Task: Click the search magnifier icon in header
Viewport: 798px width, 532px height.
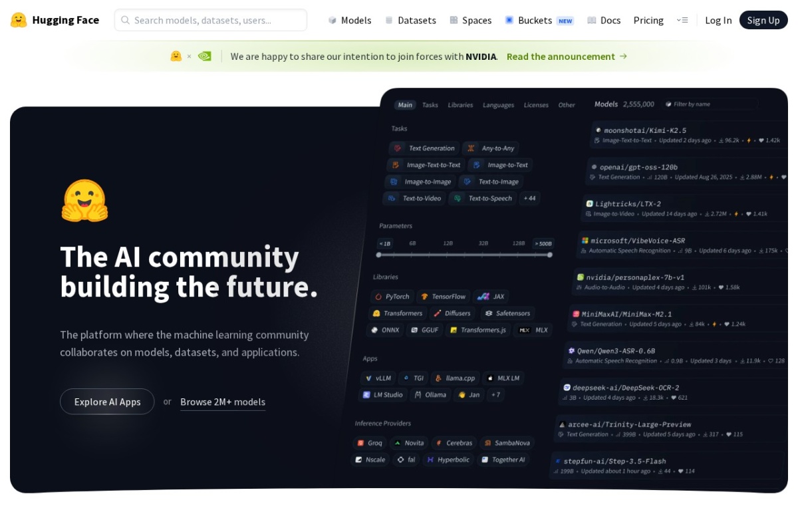Action: [125, 20]
